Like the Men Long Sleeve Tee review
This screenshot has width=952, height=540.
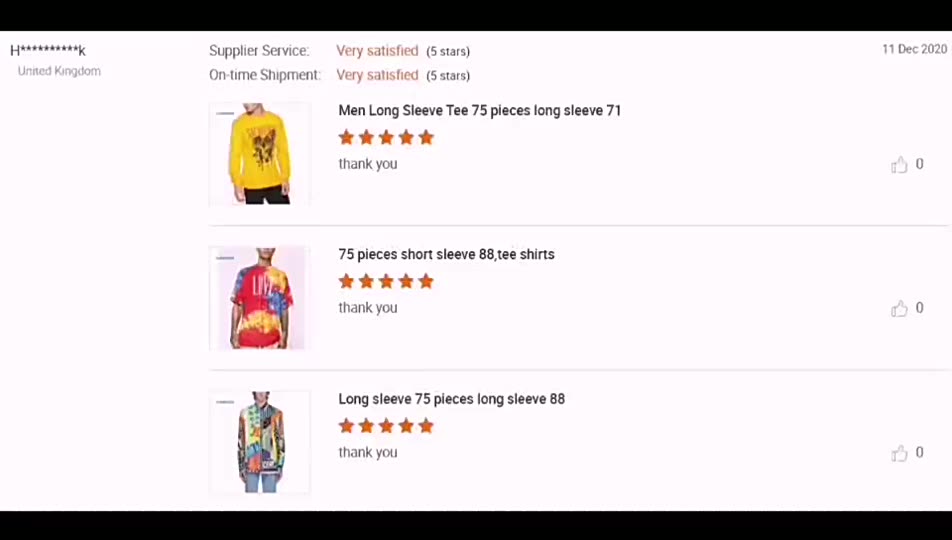tap(899, 165)
